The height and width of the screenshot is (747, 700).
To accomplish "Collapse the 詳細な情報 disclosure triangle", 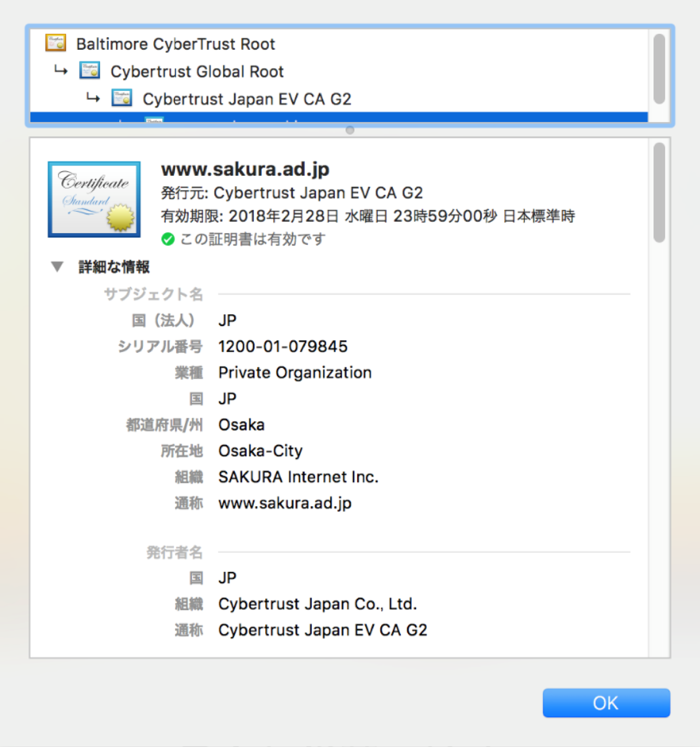I will (x=57, y=267).
